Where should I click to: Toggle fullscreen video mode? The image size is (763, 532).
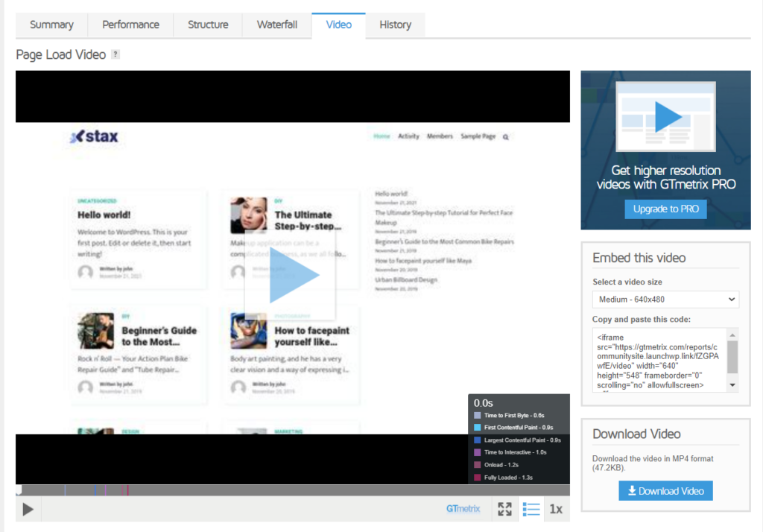[x=504, y=509]
